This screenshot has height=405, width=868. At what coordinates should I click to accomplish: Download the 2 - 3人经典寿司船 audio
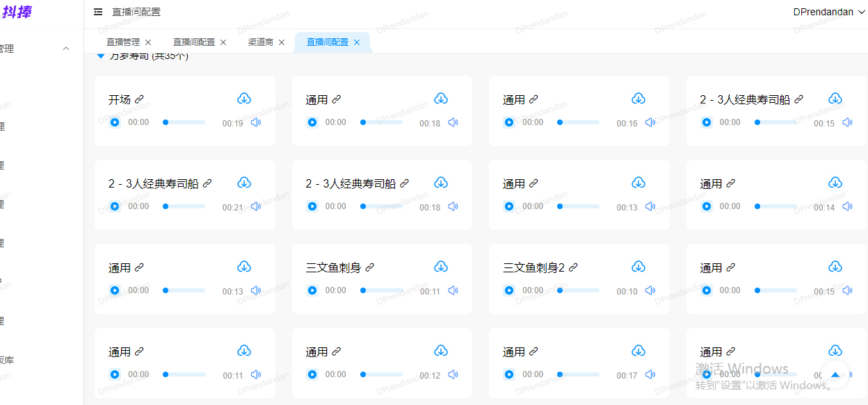[x=835, y=98]
